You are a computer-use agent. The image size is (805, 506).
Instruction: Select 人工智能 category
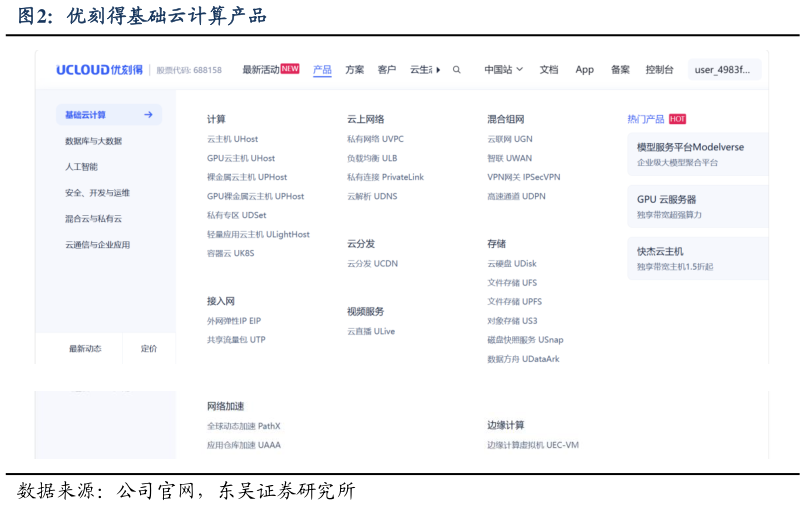point(81,166)
